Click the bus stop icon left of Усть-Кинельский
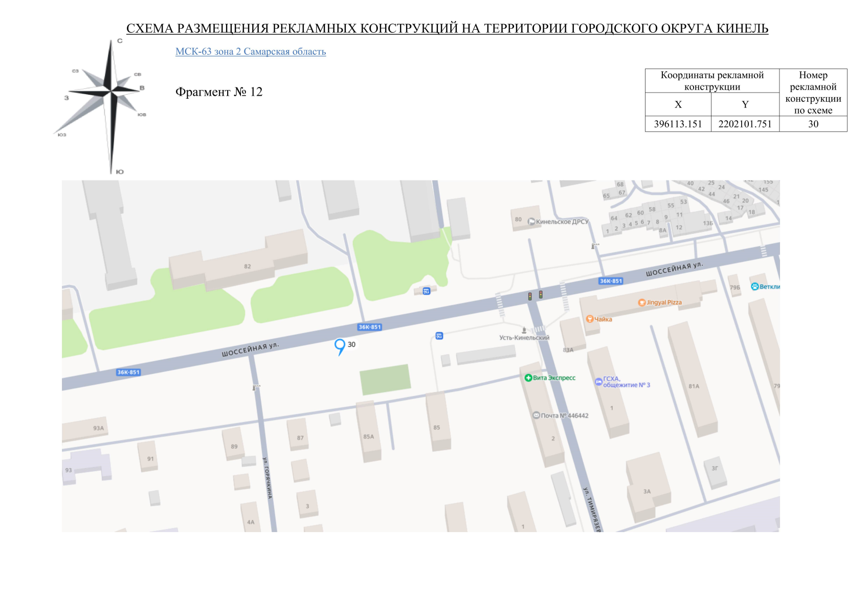868x614 pixels. 439,336
